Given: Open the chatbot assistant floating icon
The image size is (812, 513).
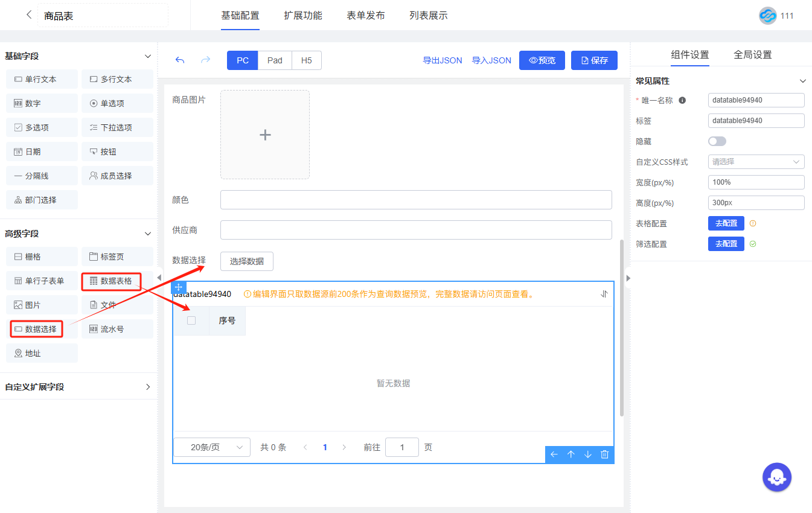Looking at the screenshot, I should tap(776, 477).
